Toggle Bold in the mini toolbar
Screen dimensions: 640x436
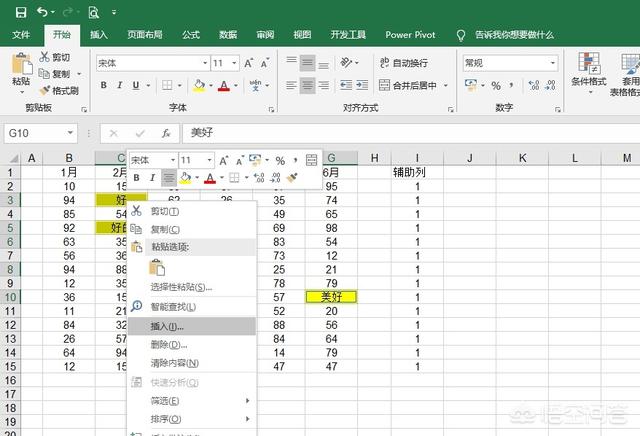click(x=137, y=178)
